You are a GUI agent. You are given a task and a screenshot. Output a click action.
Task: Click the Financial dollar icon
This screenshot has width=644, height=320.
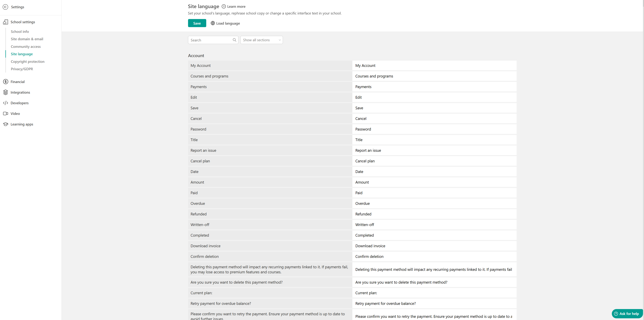pyautogui.click(x=6, y=82)
